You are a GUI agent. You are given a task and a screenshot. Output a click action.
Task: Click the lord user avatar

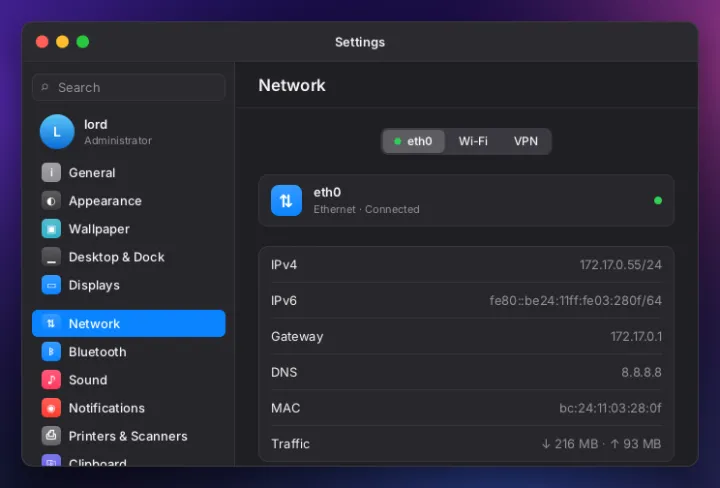pos(57,132)
